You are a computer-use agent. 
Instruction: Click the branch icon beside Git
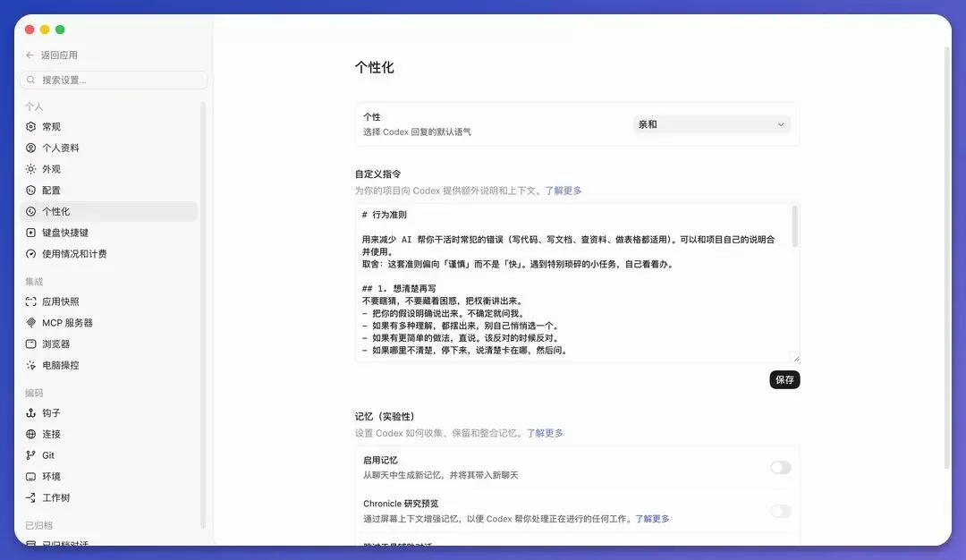coord(30,455)
